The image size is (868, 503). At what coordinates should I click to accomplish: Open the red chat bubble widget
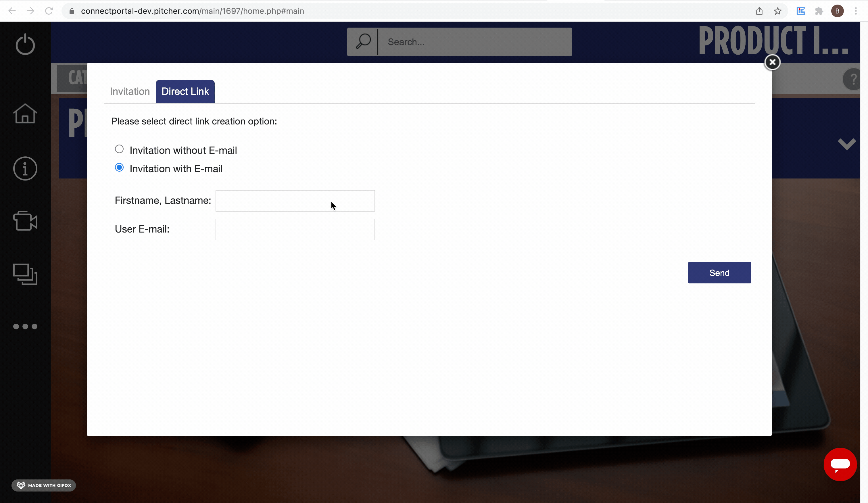click(x=840, y=464)
